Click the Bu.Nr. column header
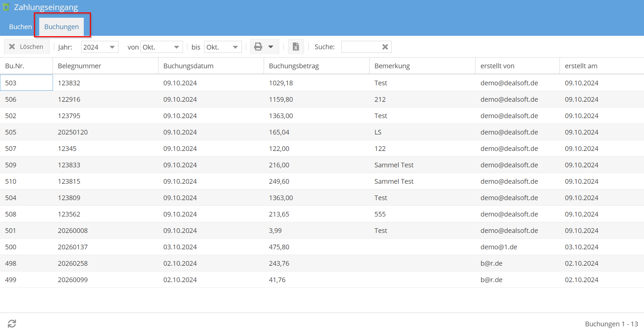This screenshot has height=334, width=644. [15, 66]
